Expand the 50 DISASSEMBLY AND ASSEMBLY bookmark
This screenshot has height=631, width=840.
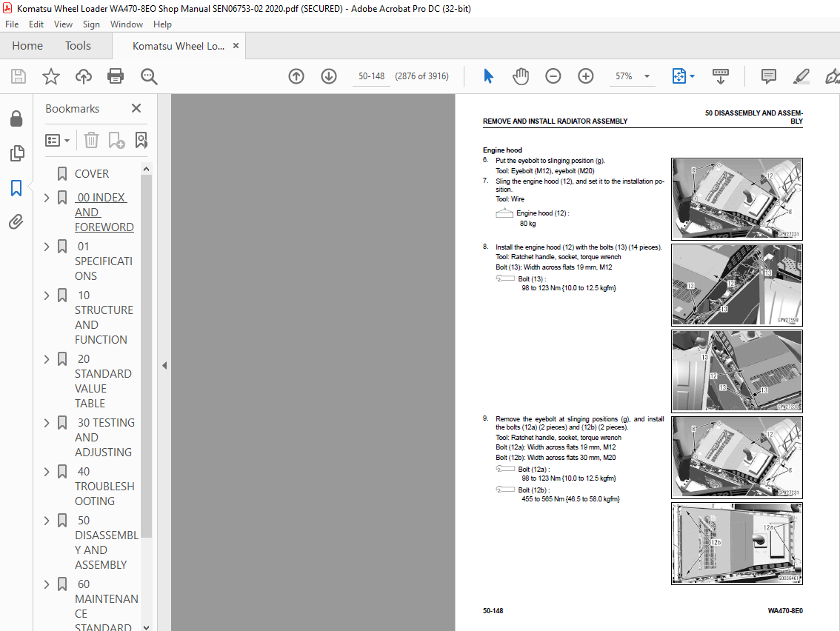[47, 520]
